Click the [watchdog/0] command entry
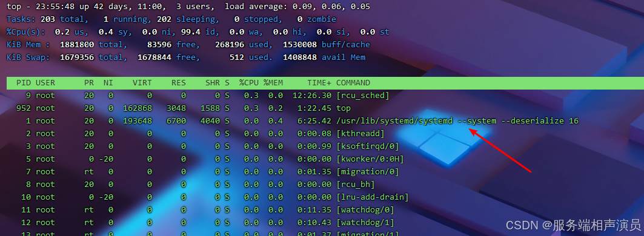Screen dimensions: 644x236 [365, 210]
